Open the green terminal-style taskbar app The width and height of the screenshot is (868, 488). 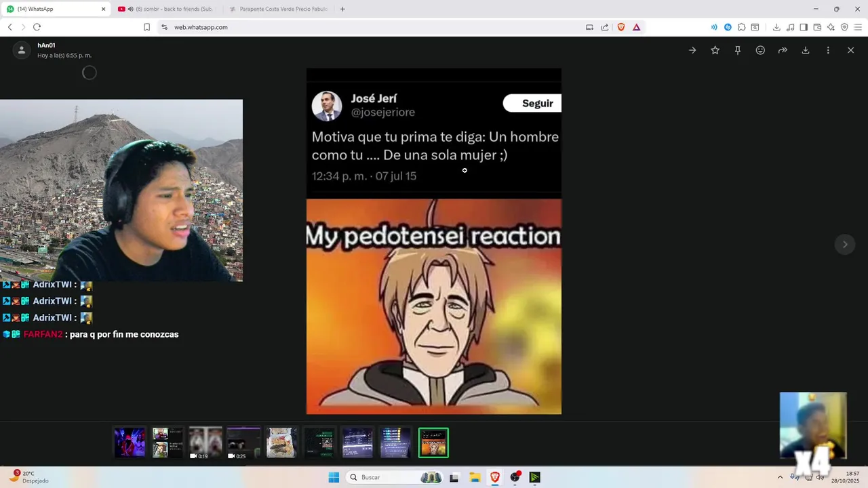535,477
